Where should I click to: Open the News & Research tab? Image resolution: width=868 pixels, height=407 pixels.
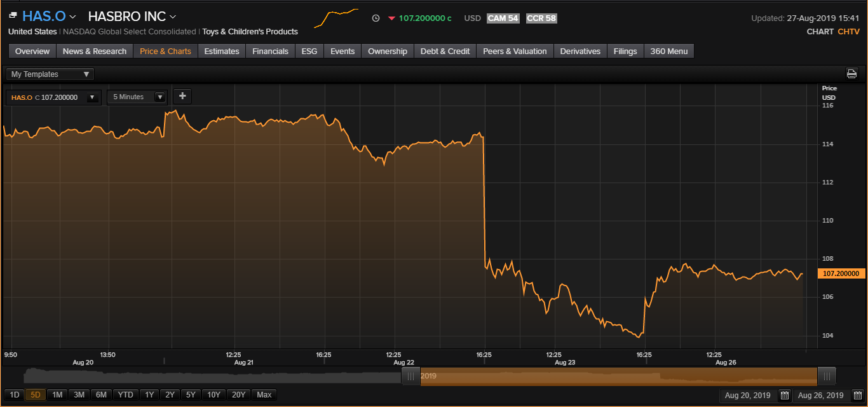click(x=95, y=51)
